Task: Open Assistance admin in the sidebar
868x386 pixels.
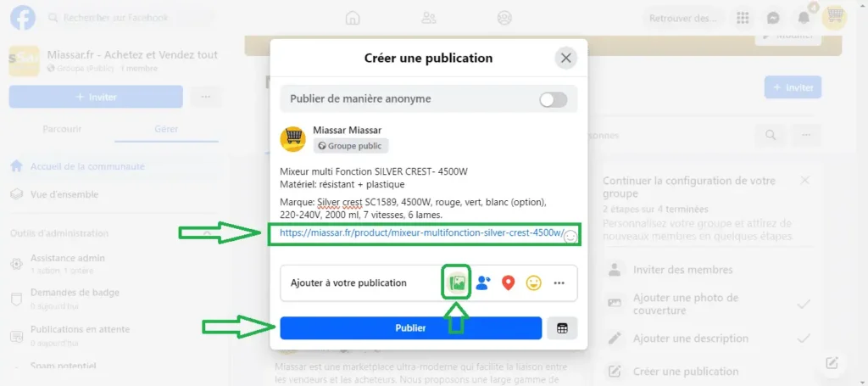Action: (x=68, y=258)
